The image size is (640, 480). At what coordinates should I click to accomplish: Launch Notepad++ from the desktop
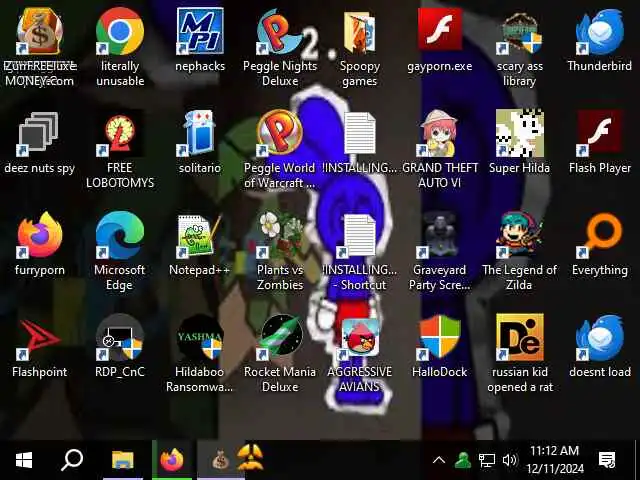pyautogui.click(x=200, y=236)
